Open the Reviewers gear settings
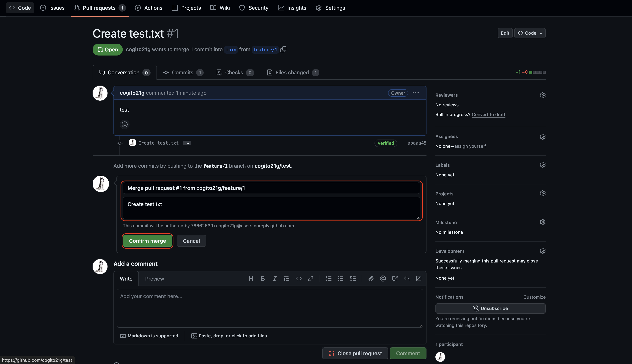This screenshot has height=364, width=632. click(x=543, y=95)
